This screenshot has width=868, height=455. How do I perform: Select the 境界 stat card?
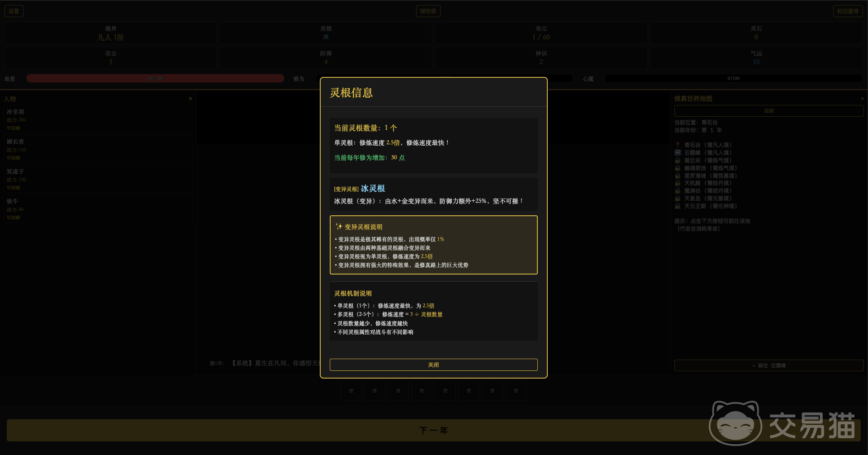[110, 33]
